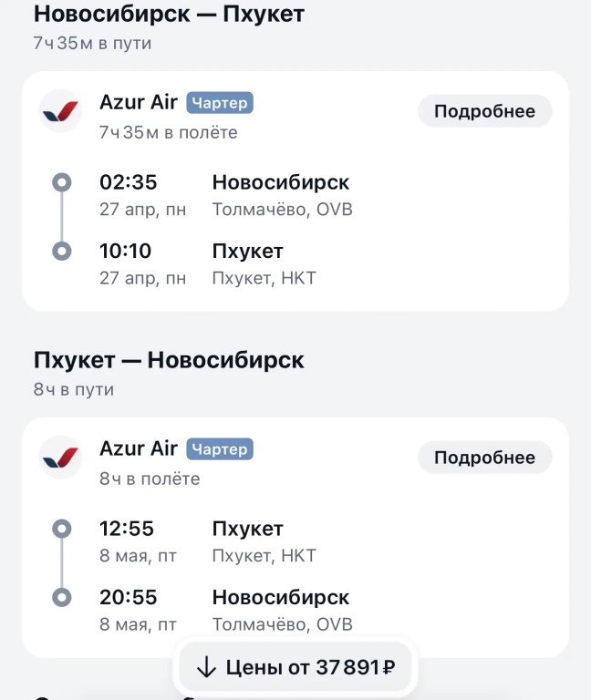Click Azur Air logo on outbound flight

(61, 111)
